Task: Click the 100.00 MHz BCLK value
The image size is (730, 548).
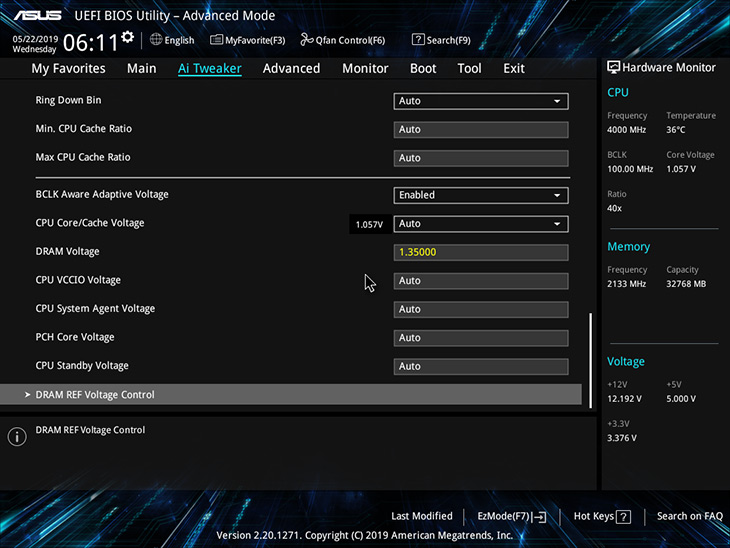Action: [x=630, y=169]
